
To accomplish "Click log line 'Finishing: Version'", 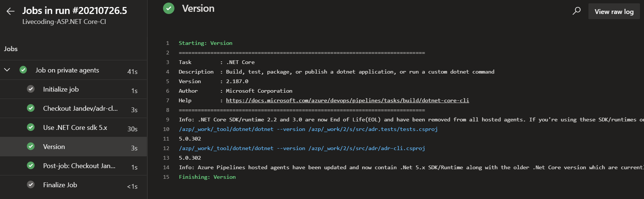I will click(x=207, y=177).
